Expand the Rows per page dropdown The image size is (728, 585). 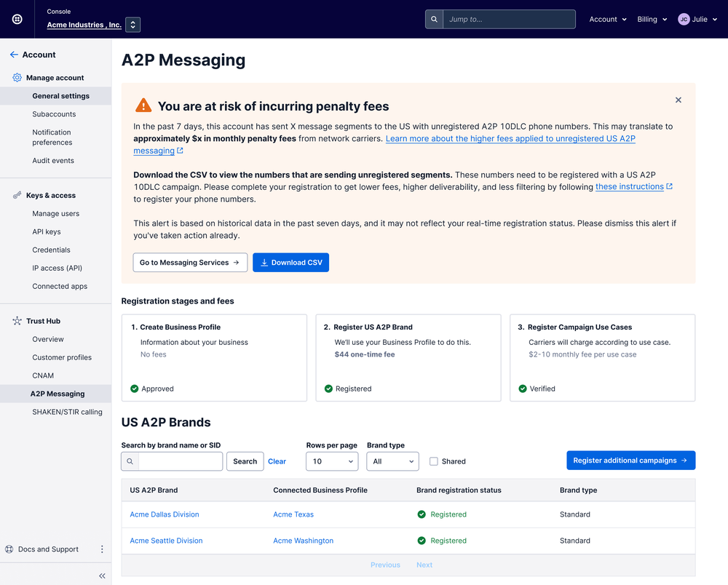click(332, 461)
